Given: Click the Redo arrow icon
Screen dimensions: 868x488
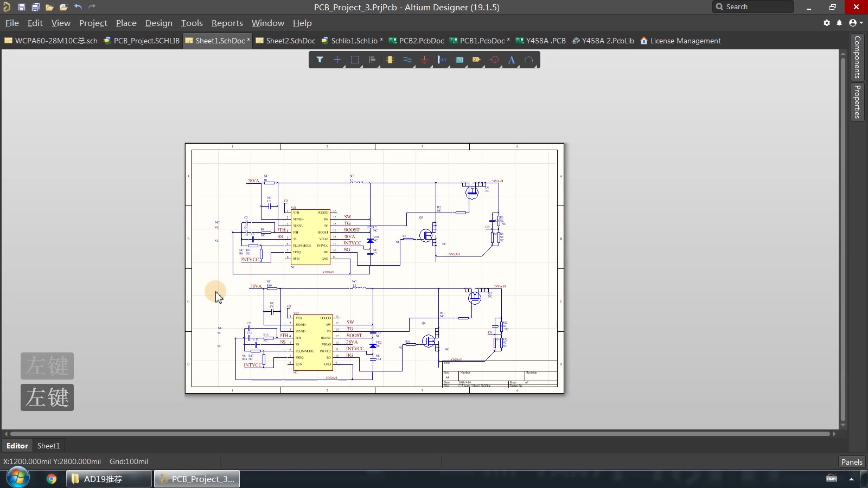Looking at the screenshot, I should click(x=92, y=7).
